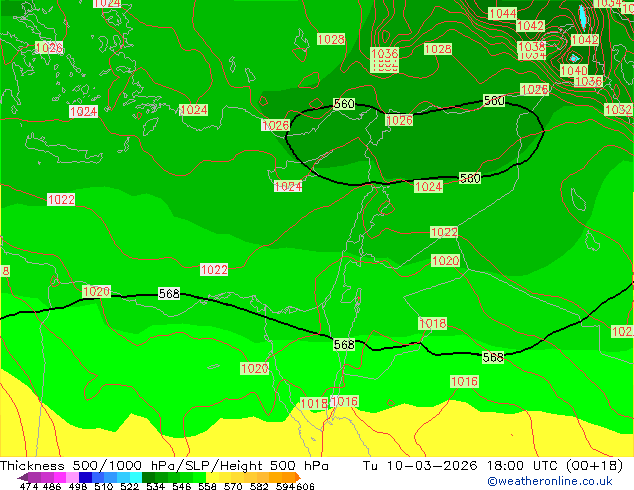Pick the first yellow swatch next to green
This screenshot has height=490, width=634.
(213, 477)
